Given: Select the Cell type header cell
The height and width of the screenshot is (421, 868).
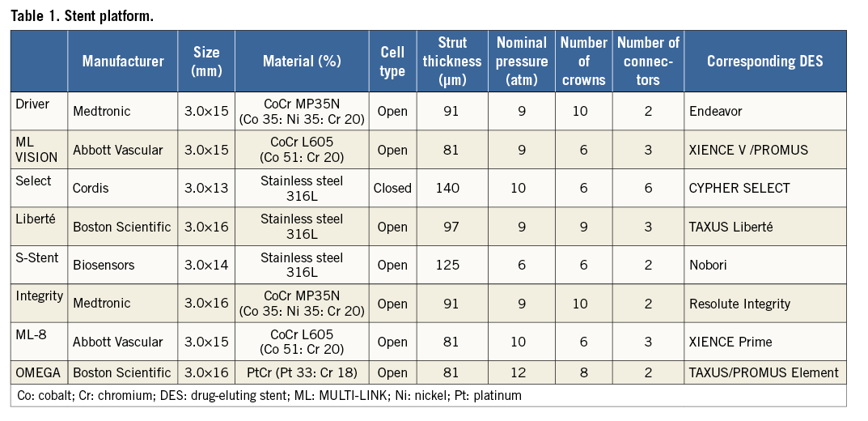Looking at the screenshot, I should (392, 62).
